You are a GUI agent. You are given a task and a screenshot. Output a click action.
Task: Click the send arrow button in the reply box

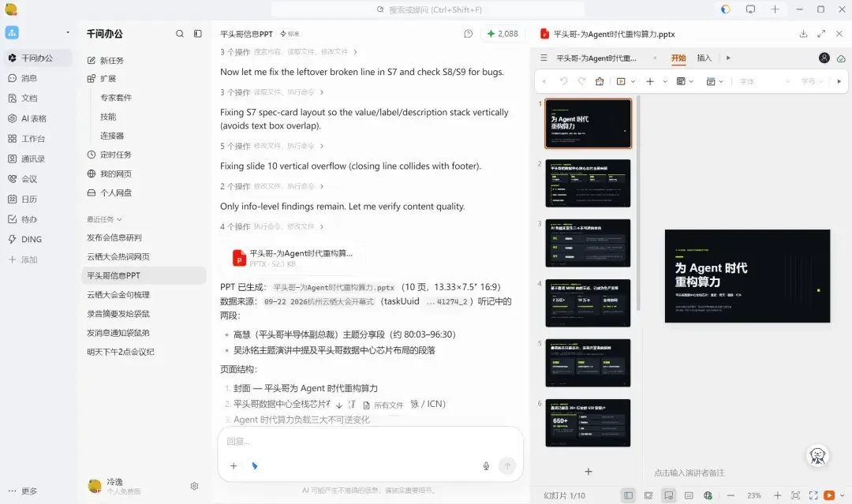(x=507, y=465)
